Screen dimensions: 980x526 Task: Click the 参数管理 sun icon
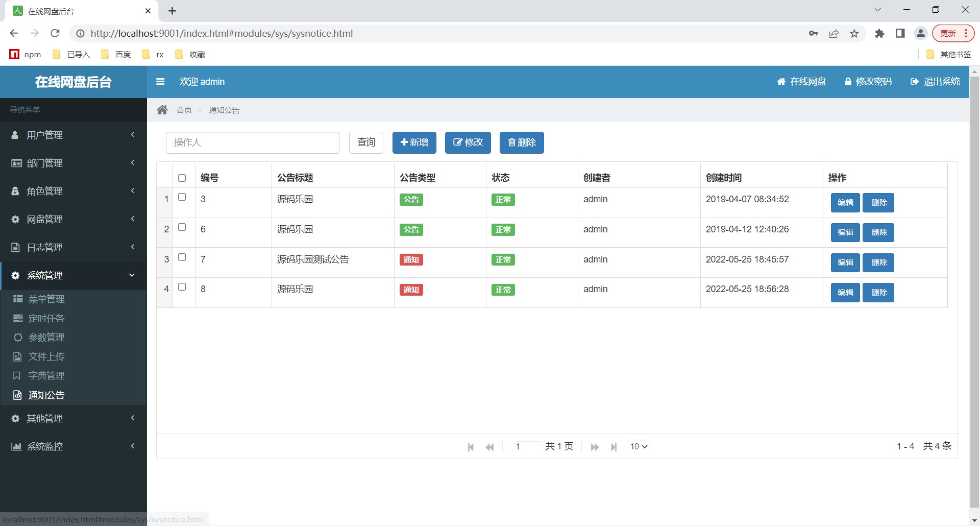tap(18, 337)
